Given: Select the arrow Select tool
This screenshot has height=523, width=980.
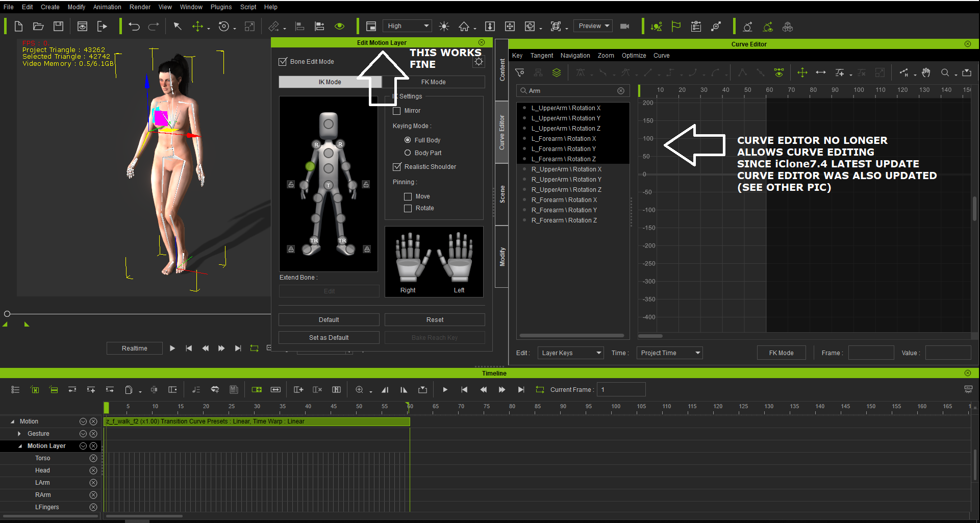Looking at the screenshot, I should coord(178,27).
